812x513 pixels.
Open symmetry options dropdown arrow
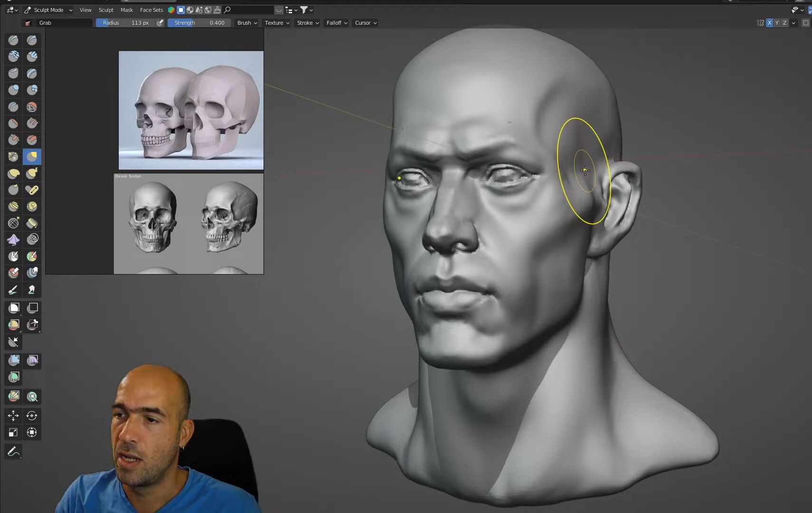(x=793, y=23)
